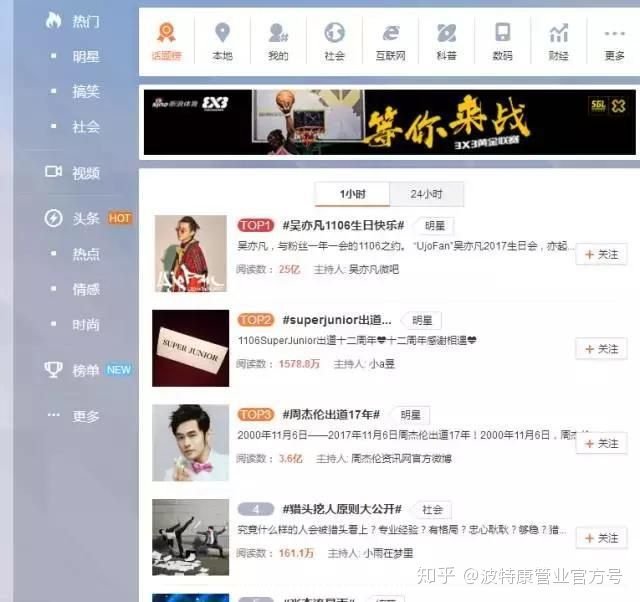Click the 头条 lightning icon in sidebar
The height and width of the screenshot is (602, 640).
point(53,218)
